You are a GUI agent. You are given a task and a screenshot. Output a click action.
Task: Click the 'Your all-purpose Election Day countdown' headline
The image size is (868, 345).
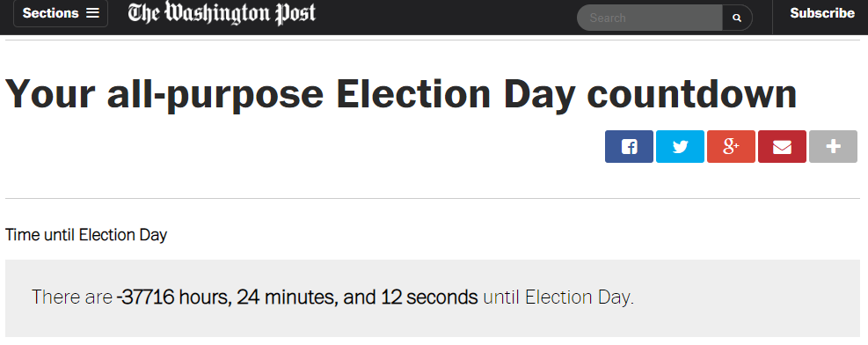[x=401, y=93]
